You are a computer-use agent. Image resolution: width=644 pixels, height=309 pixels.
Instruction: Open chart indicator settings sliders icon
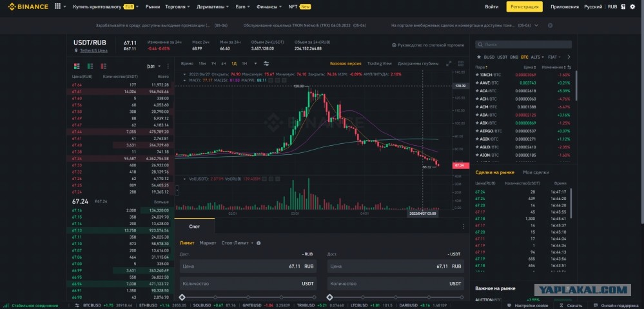coord(266,64)
